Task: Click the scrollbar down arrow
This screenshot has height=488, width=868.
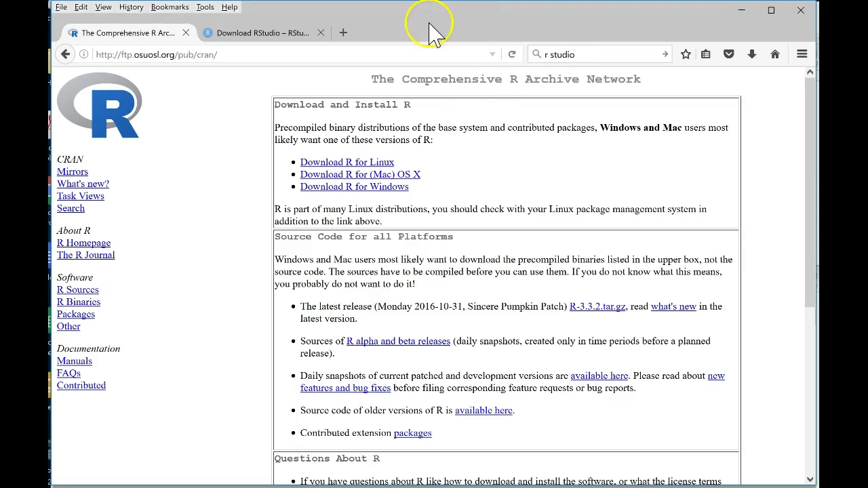Action: tap(810, 479)
